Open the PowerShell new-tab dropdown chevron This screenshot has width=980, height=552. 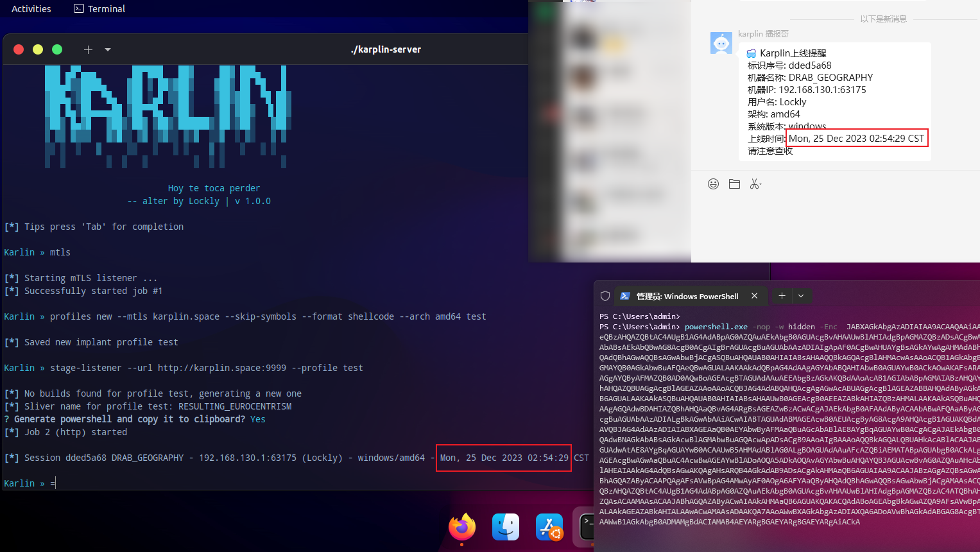click(x=801, y=296)
